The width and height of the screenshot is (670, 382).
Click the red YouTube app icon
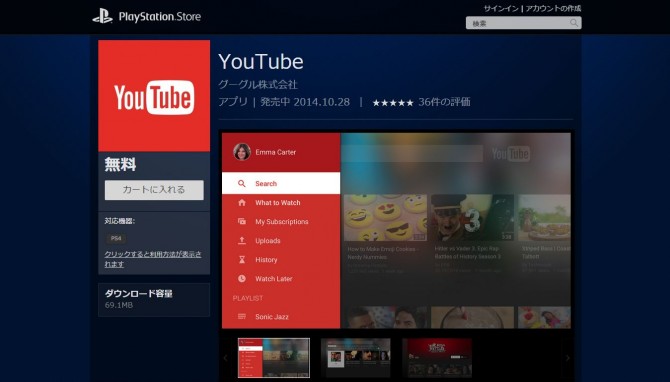(154, 96)
